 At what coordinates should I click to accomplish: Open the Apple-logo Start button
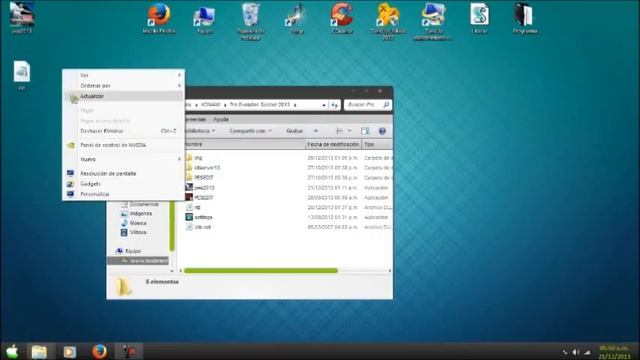pyautogui.click(x=12, y=351)
